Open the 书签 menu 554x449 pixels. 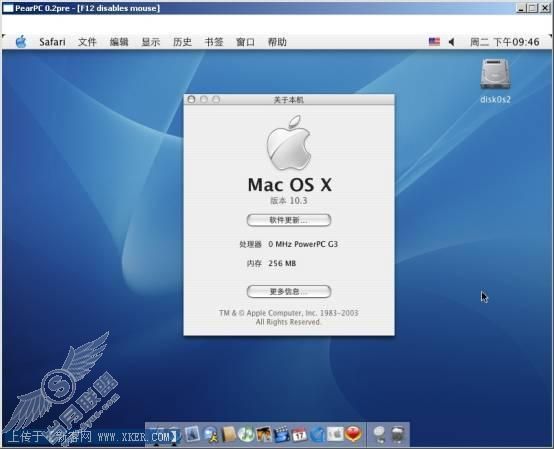pyautogui.click(x=214, y=42)
